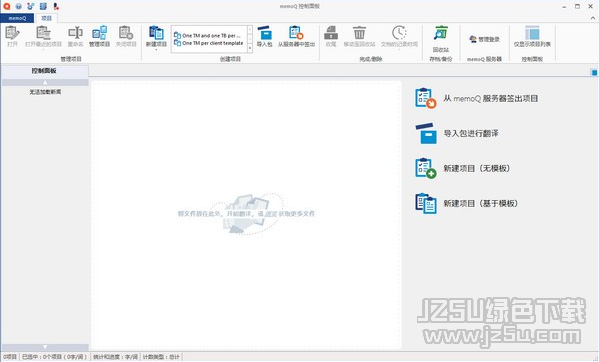Click the news panel up arrow bar
Viewport: 599px width, 362px height.
click(45, 82)
